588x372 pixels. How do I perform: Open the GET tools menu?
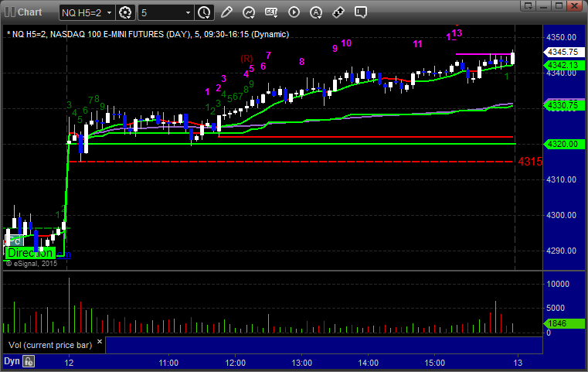pos(271,12)
